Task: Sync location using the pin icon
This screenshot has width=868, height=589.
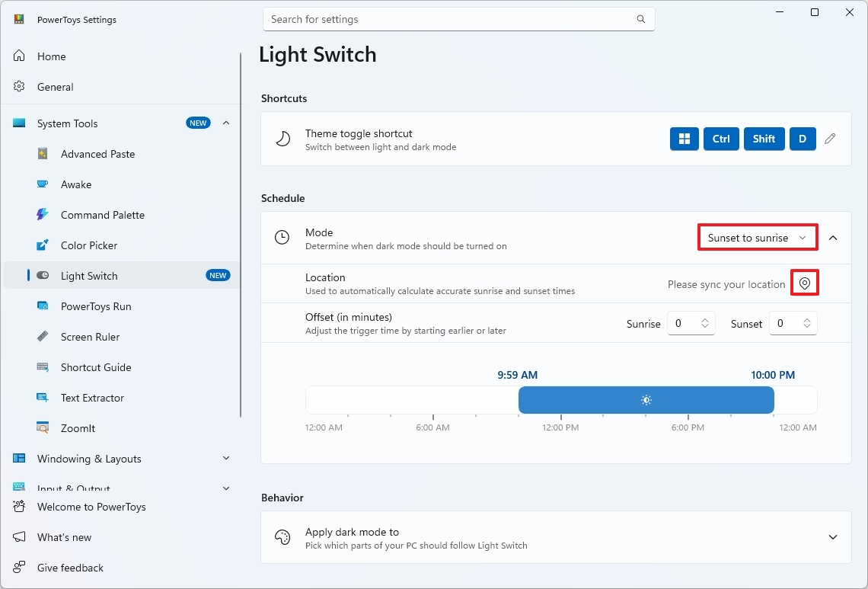Action: [805, 284]
